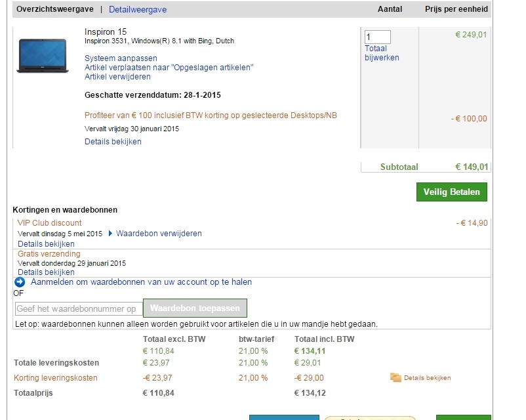The height and width of the screenshot is (420, 526).
Task: Remove voucher via Waardebon verwijderen
Action: (x=159, y=234)
